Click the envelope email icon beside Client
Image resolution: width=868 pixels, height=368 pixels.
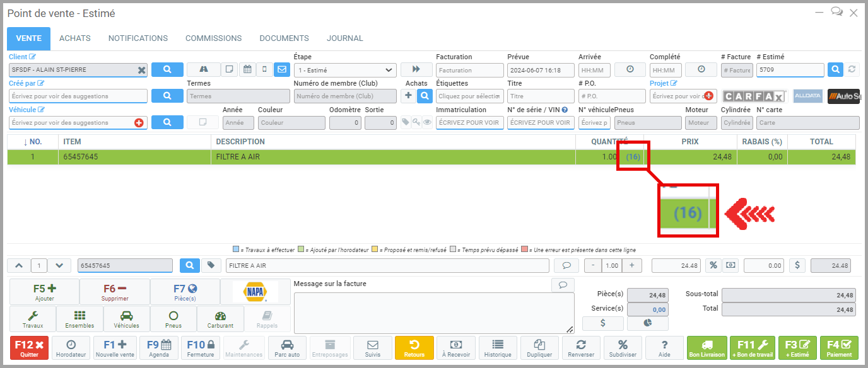pyautogui.click(x=281, y=70)
